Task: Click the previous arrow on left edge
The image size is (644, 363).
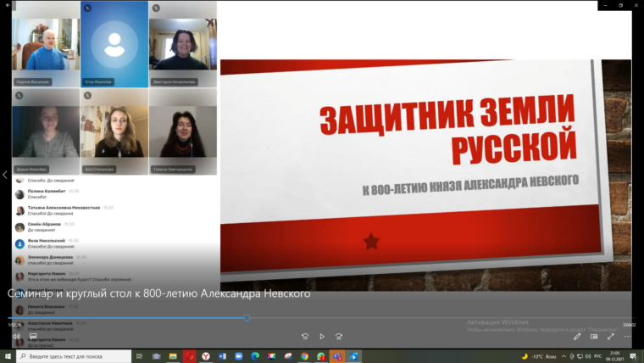Action: tap(5, 175)
